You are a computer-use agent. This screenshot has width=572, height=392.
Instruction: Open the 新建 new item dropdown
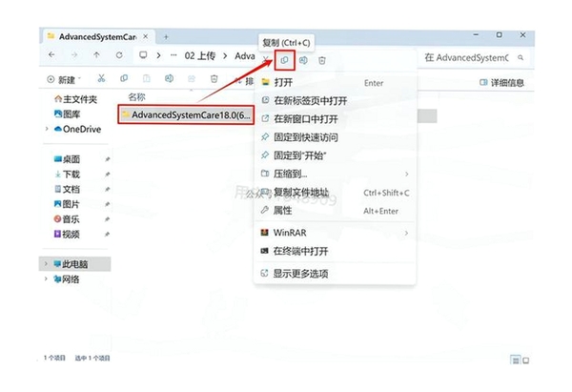[x=64, y=79]
